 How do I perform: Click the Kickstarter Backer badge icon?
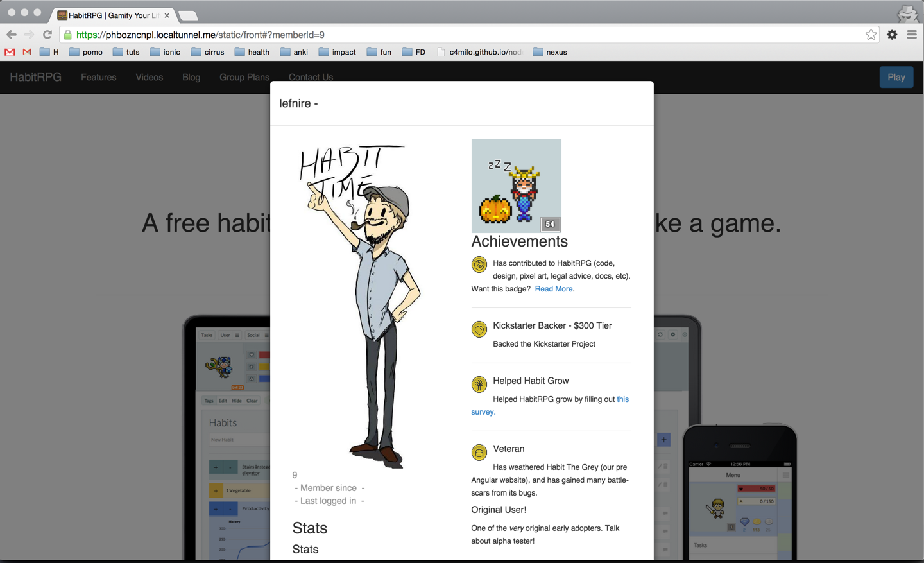point(479,329)
